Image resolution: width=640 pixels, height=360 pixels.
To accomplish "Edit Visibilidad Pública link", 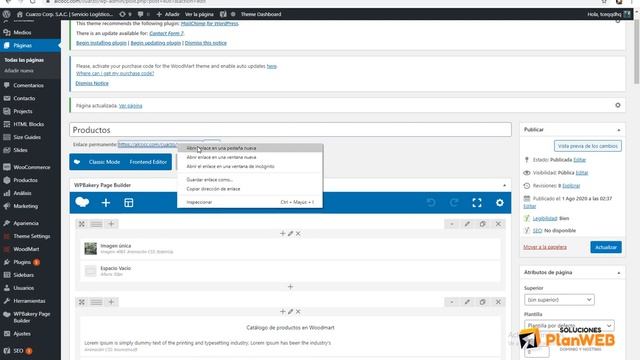I will 582,173.
